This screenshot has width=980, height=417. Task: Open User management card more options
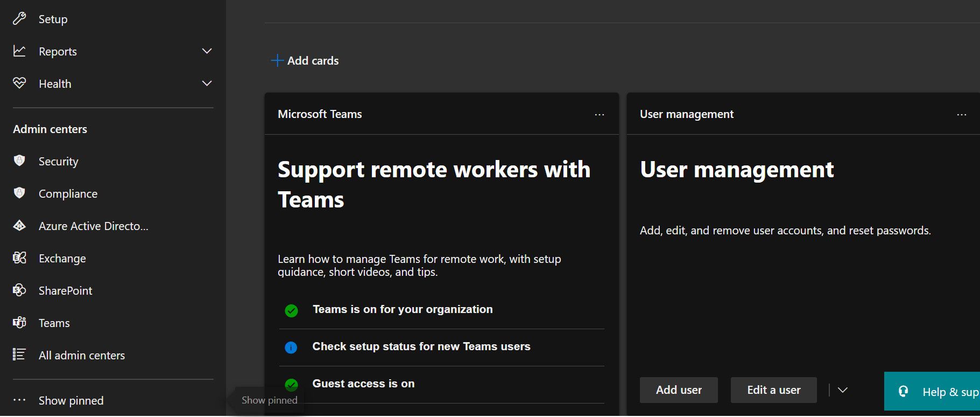[962, 115]
